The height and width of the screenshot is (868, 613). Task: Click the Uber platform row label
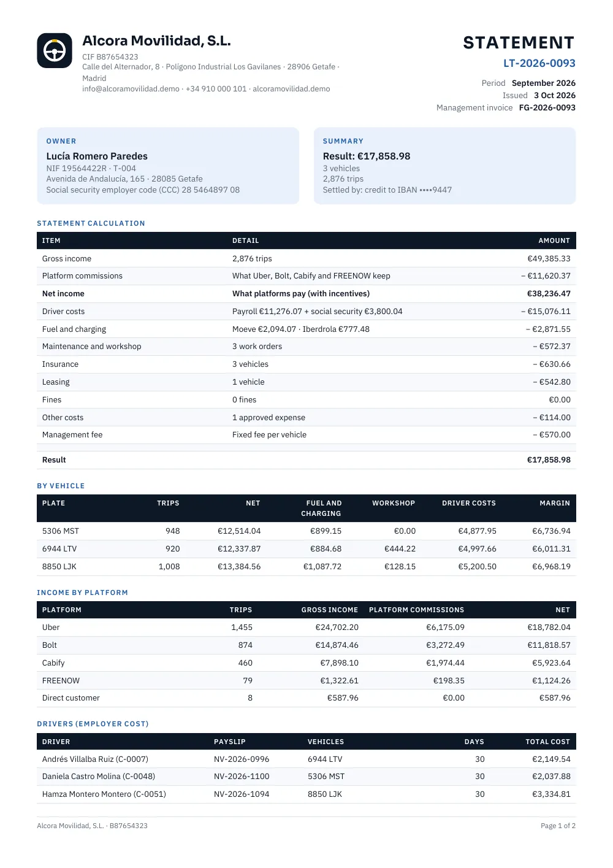51,628
